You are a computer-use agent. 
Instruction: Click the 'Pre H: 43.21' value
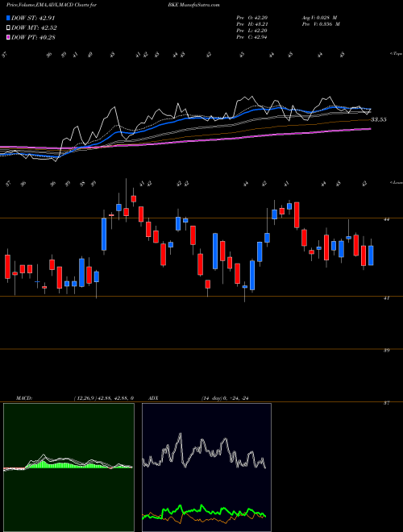click(251, 24)
